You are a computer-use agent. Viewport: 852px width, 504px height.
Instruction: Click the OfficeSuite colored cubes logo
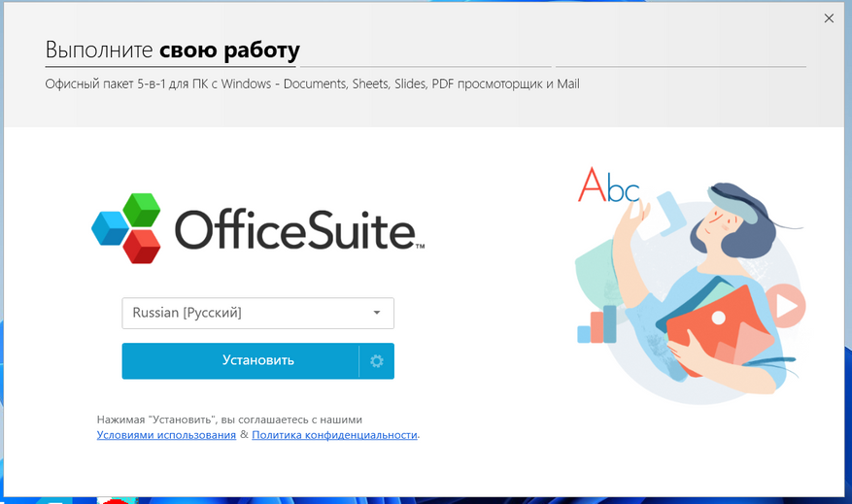[x=126, y=228]
